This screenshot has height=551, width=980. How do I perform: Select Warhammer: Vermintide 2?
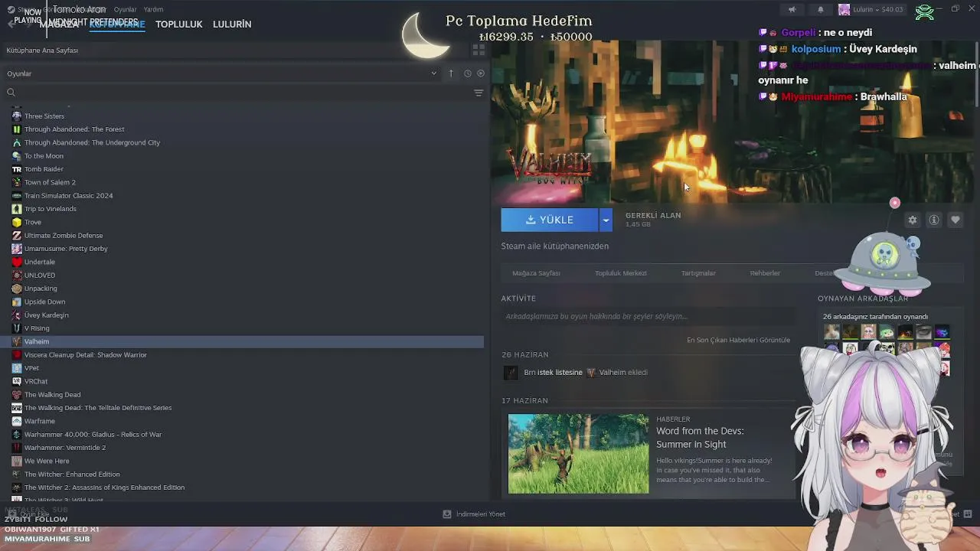coord(65,448)
